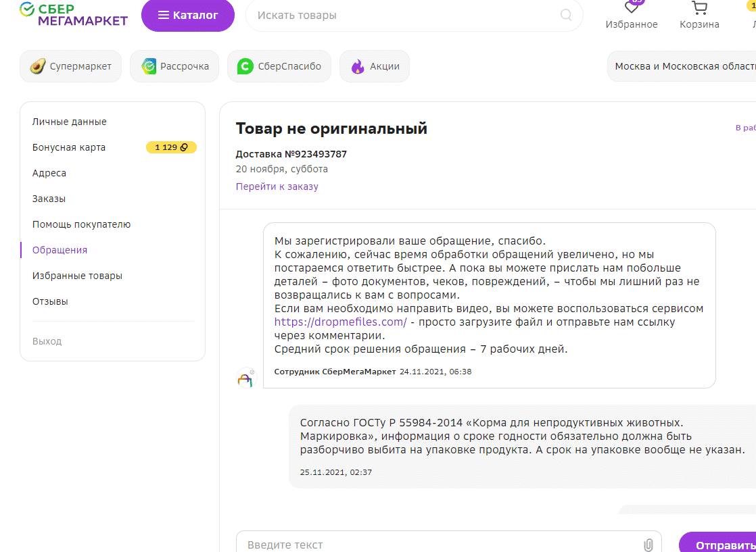Click the timestamp 25.11.2021, 02:37

(x=335, y=472)
